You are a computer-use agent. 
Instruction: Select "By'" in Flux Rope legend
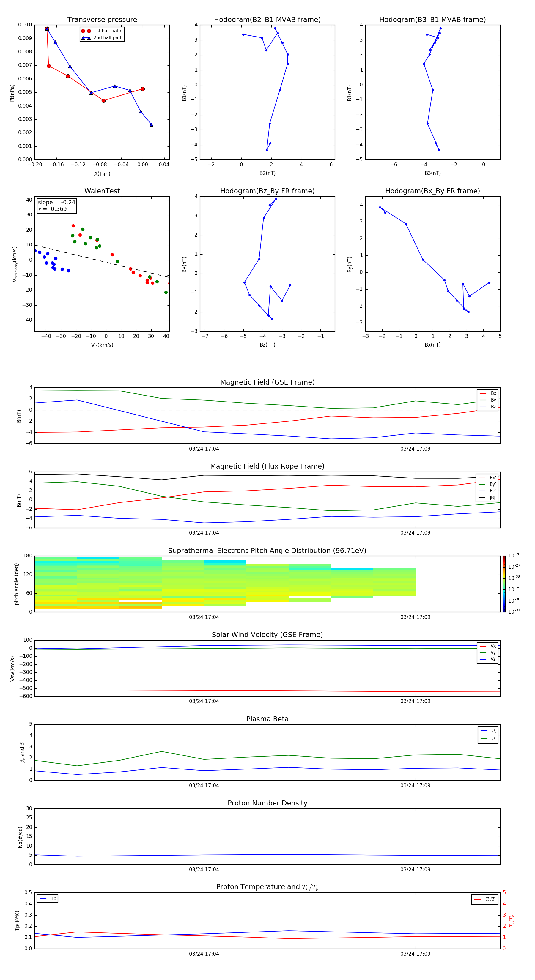tap(487, 484)
